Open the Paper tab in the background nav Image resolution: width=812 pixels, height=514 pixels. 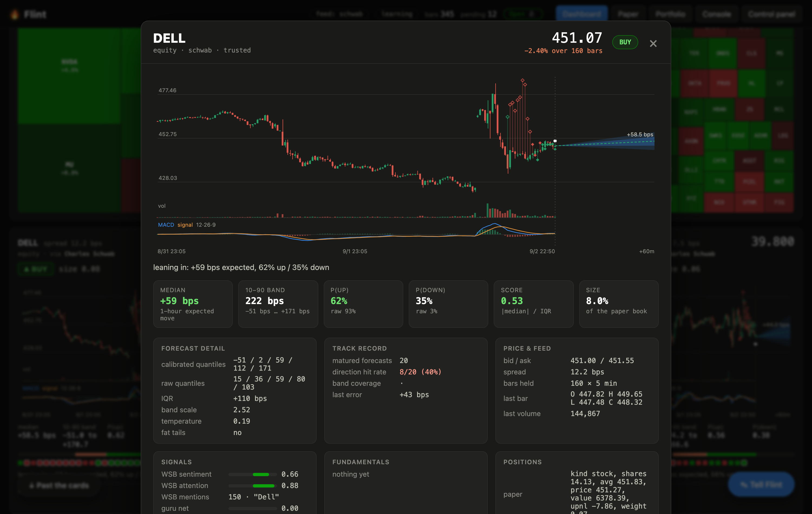click(628, 14)
